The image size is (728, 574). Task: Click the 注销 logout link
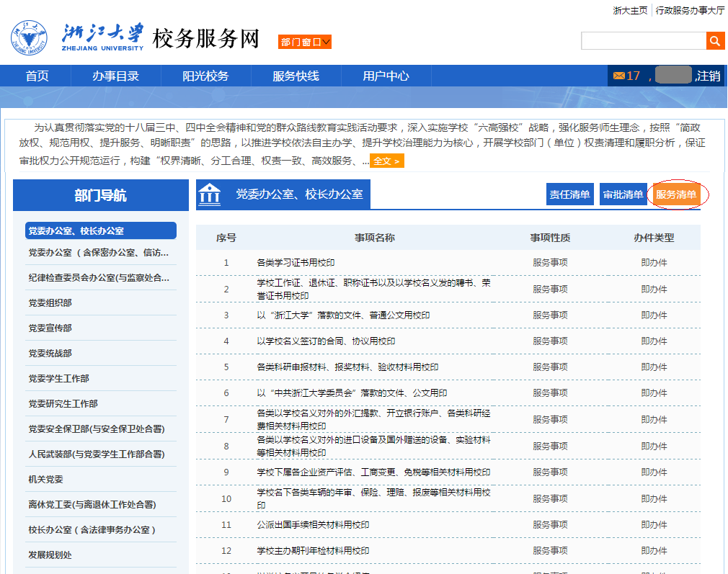click(709, 76)
